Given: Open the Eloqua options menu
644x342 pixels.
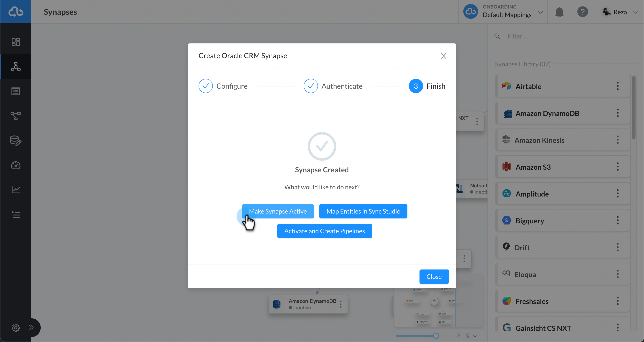Looking at the screenshot, I should click(x=617, y=274).
